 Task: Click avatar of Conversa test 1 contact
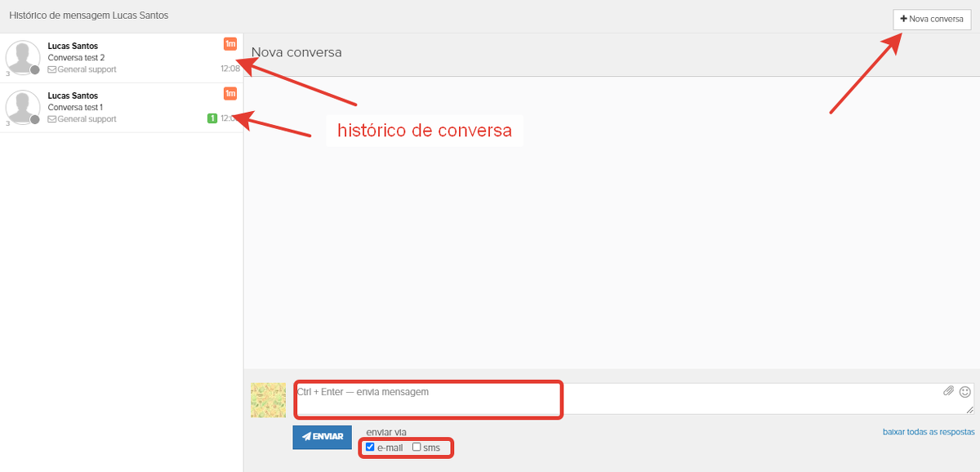pyautogui.click(x=23, y=108)
